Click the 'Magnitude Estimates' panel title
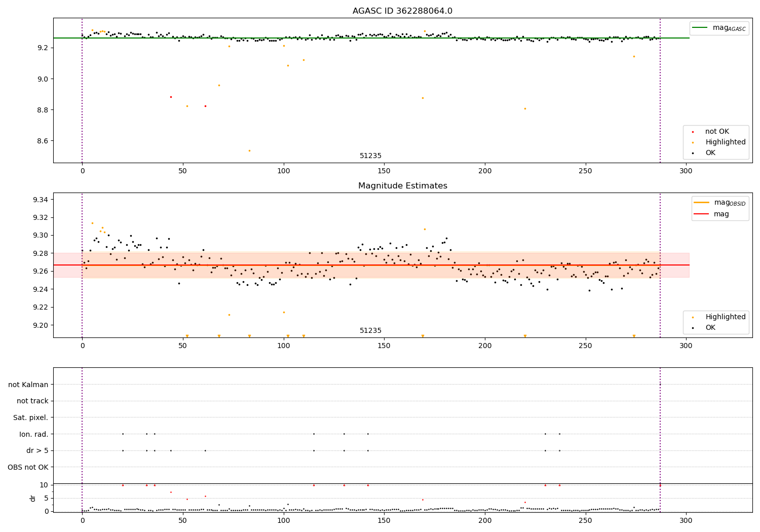This screenshot has width=760, height=532. tap(402, 186)
